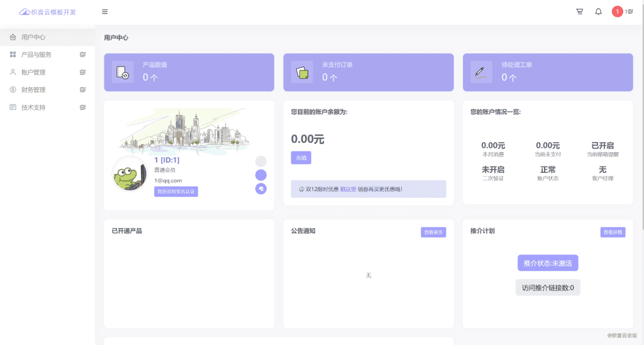Expand the arrow next to 账户管理
644x345 pixels.
click(82, 72)
